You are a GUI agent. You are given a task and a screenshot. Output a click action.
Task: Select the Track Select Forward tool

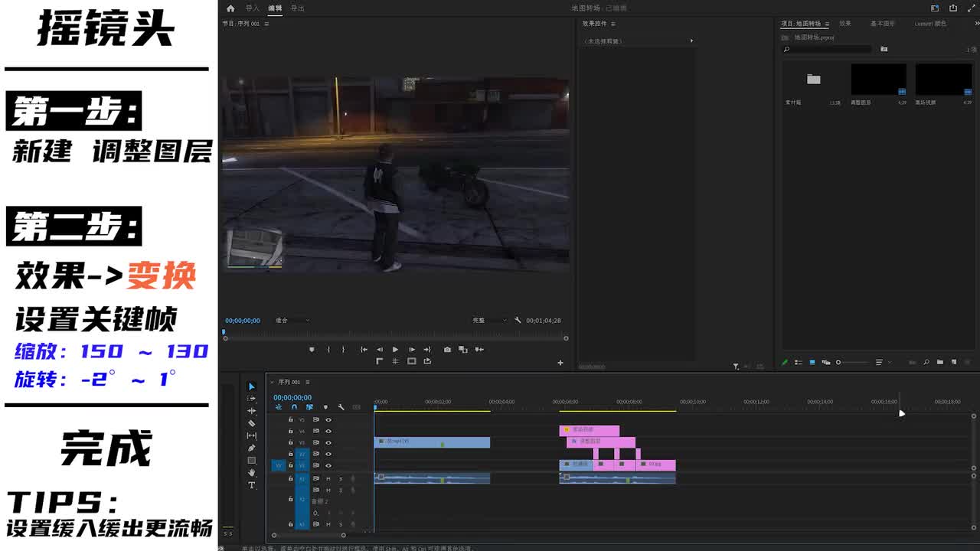(x=251, y=399)
